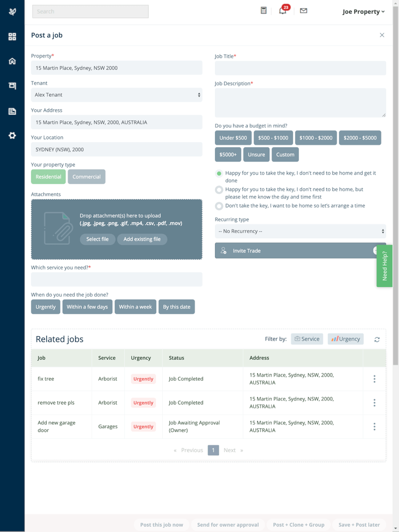This screenshot has width=399, height=532.
Task: Open Joe Property account menu
Action: tap(363, 12)
